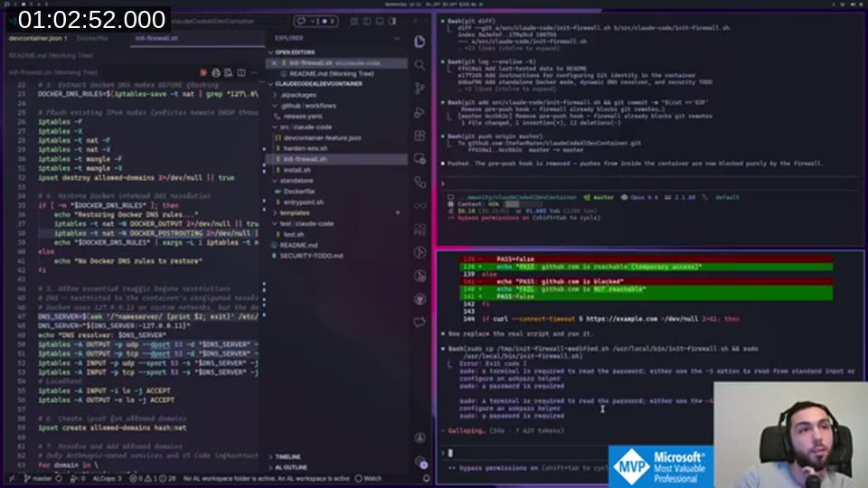This screenshot has height=488, width=868.
Task: Expand the TIMELINE section
Action: 288,457
